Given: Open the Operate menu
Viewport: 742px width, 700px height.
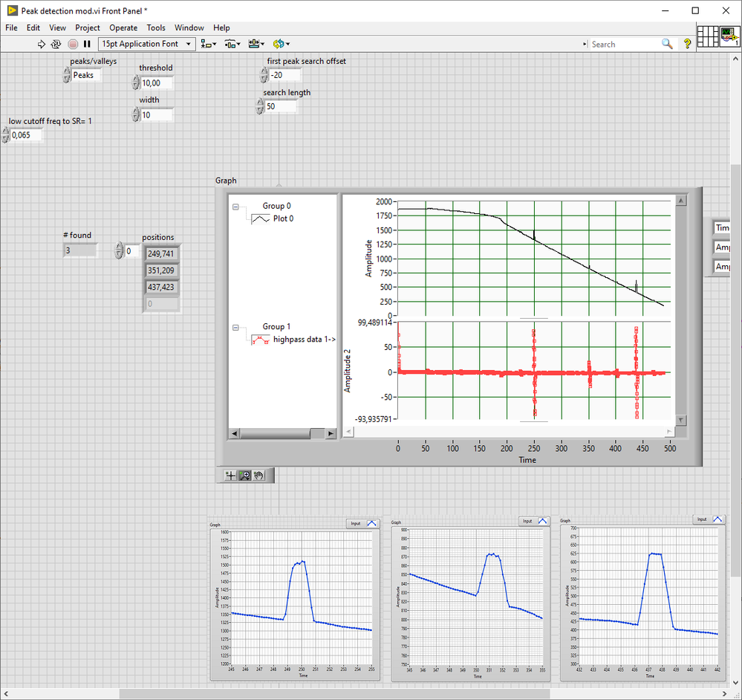Looking at the screenshot, I should click(123, 28).
